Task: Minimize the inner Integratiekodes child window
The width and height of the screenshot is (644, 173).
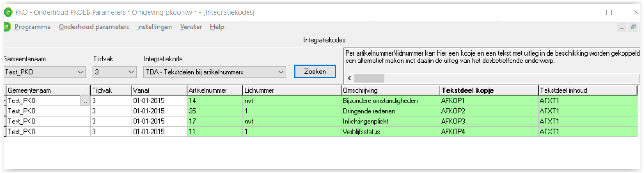Action: pos(622,27)
